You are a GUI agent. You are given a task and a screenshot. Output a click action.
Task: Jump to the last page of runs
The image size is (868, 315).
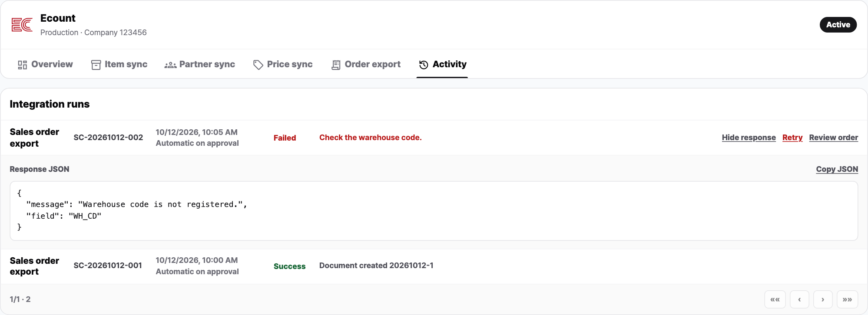pyautogui.click(x=847, y=299)
